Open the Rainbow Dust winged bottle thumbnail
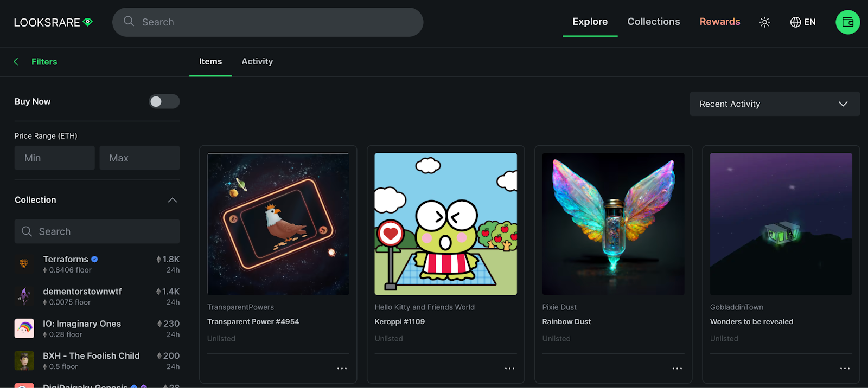868x388 pixels. pyautogui.click(x=614, y=224)
